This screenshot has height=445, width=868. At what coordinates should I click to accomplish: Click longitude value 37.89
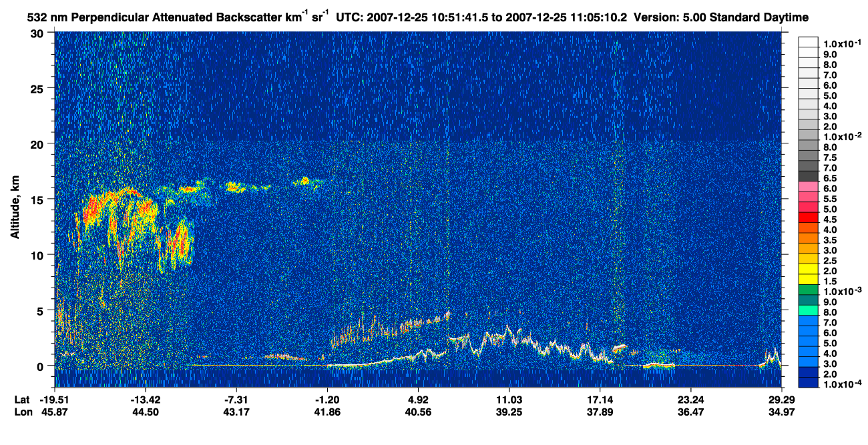[600, 412]
